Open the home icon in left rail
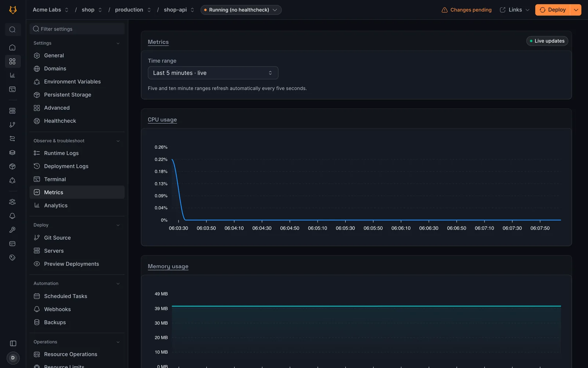This screenshot has height=368, width=588. pos(12,47)
